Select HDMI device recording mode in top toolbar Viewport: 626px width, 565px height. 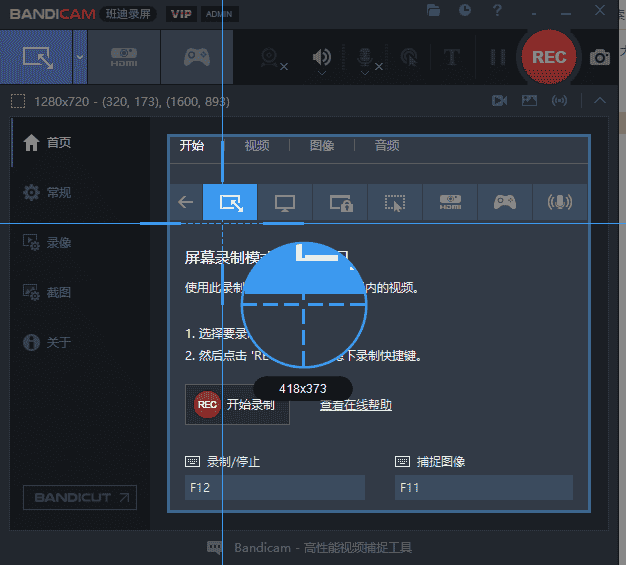click(x=124, y=57)
